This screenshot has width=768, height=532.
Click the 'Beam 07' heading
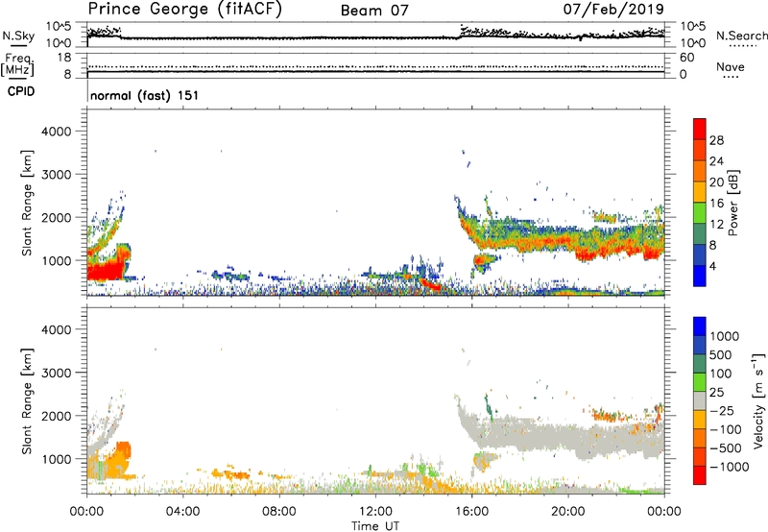tap(374, 11)
